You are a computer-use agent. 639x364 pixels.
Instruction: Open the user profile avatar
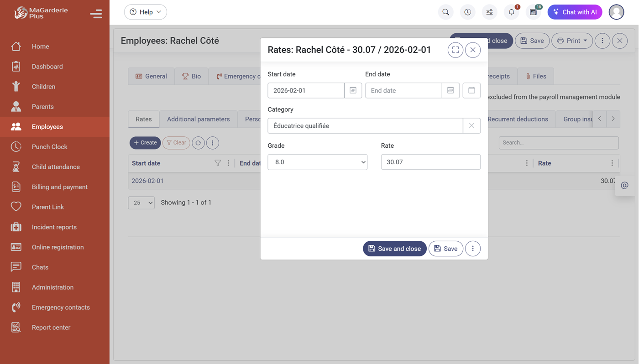tap(616, 12)
